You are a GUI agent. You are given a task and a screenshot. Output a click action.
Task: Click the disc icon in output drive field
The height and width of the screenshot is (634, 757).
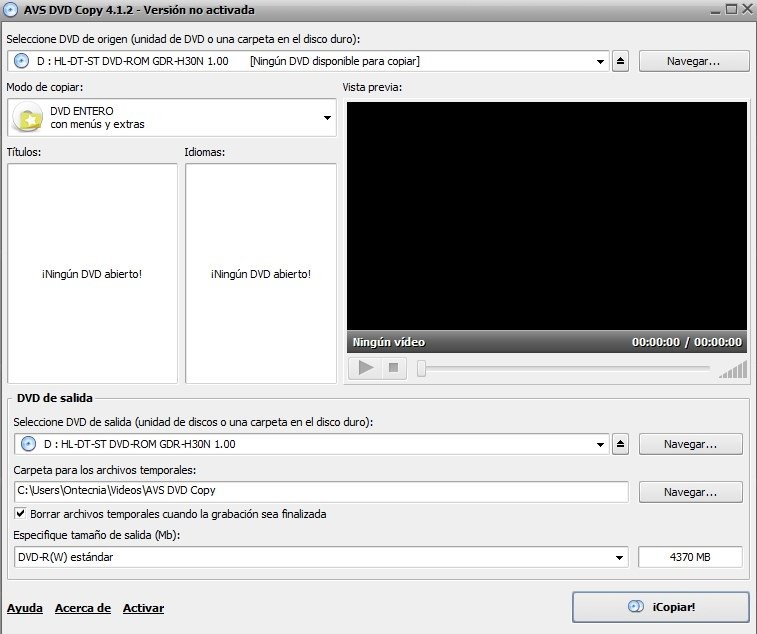pos(28,444)
